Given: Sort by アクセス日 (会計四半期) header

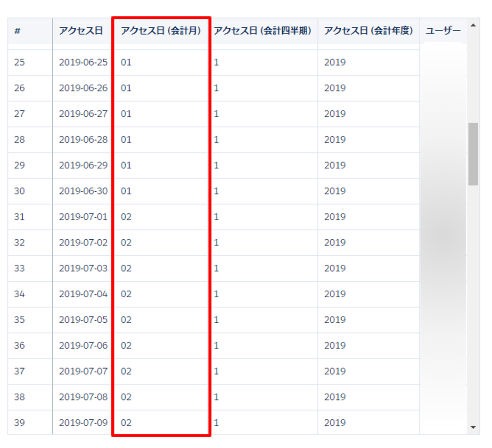Looking at the screenshot, I should (262, 31).
